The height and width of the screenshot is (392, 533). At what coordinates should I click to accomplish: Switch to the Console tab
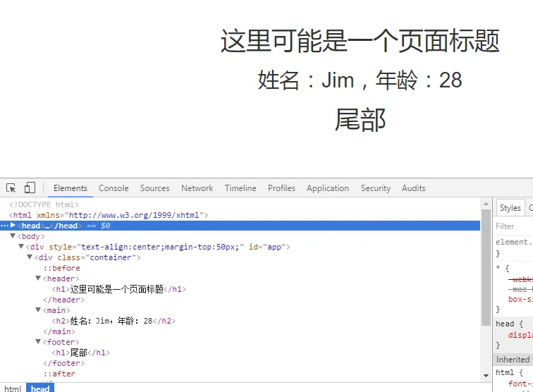point(114,188)
